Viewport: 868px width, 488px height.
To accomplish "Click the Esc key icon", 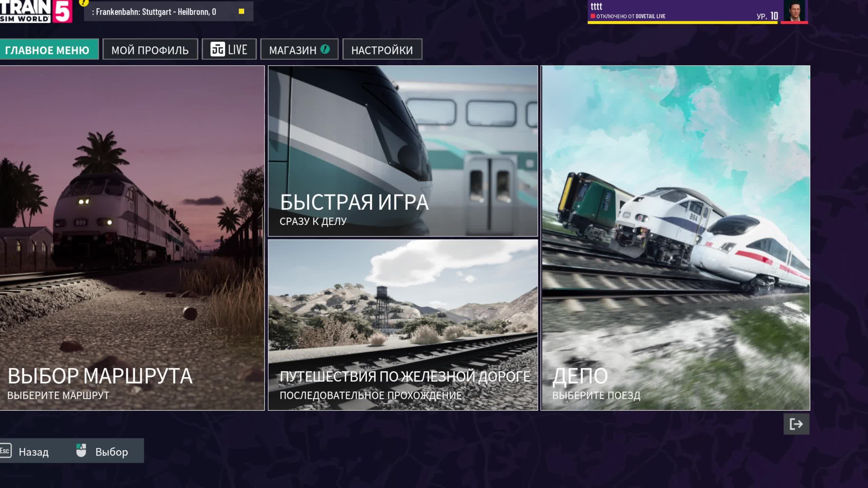I will 5,451.
